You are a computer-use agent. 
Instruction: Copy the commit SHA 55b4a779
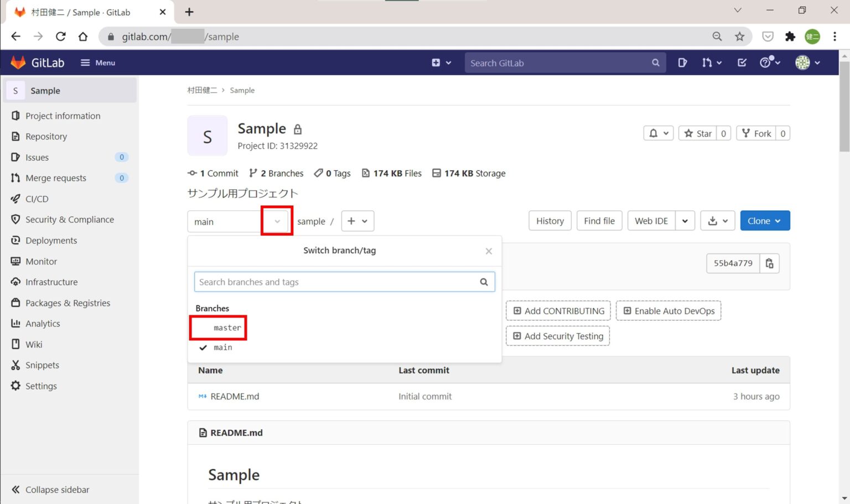click(x=769, y=263)
